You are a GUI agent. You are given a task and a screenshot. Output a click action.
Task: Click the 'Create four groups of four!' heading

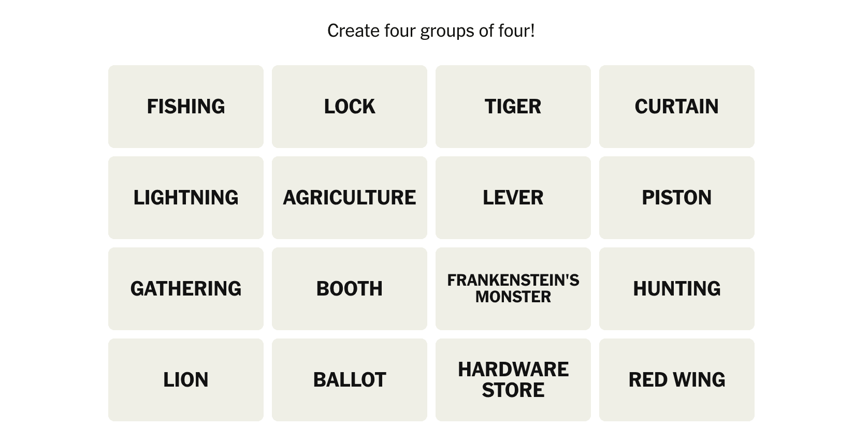[x=431, y=31]
